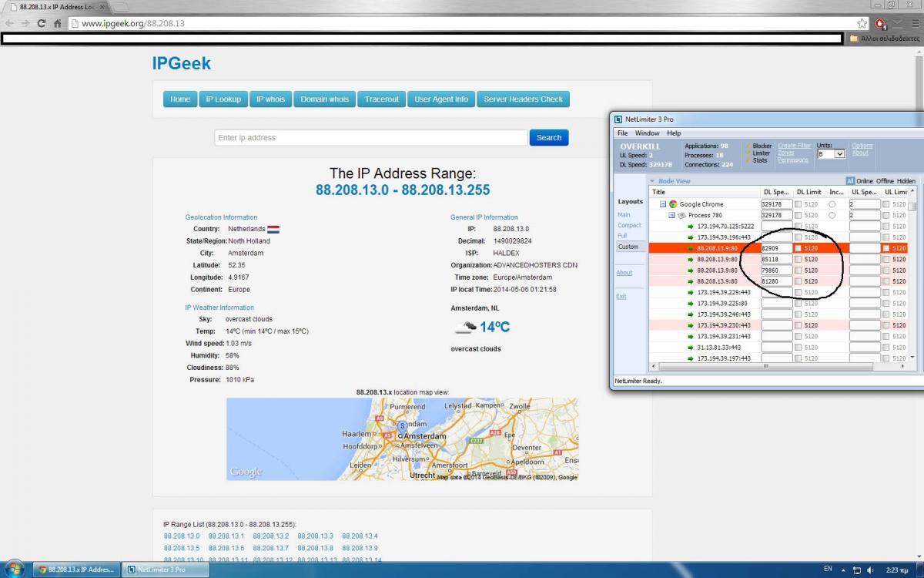The width and height of the screenshot is (924, 578).
Task: Click the Options link in NetLimiter
Action: [862, 146]
